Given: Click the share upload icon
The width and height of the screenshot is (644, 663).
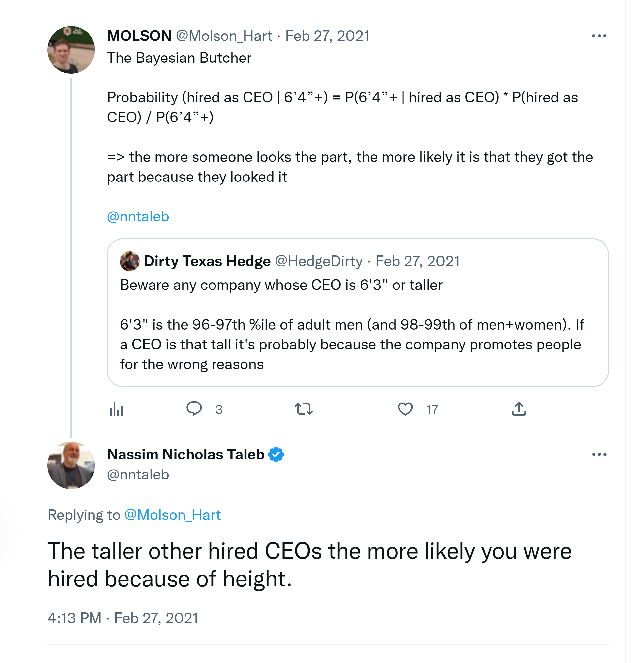Looking at the screenshot, I should click(519, 409).
